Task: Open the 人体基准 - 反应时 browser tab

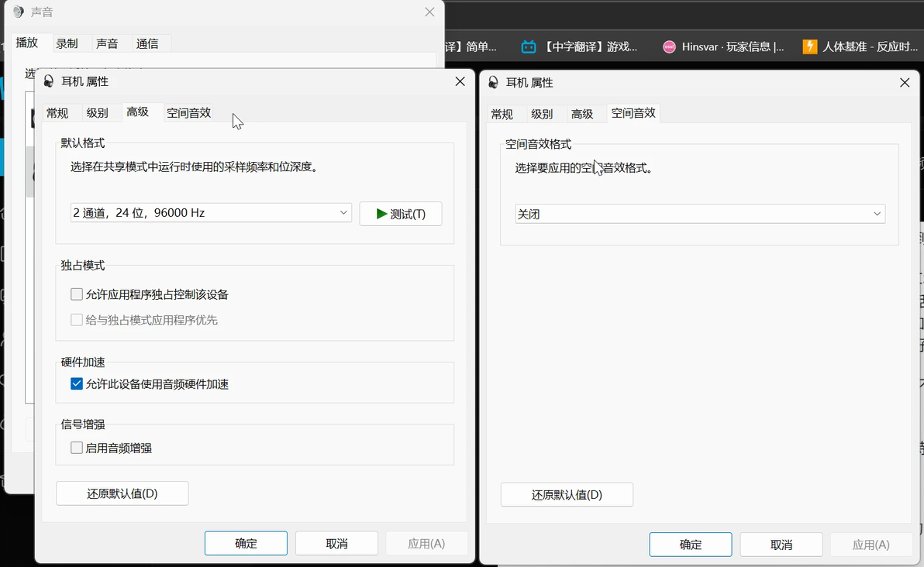Action: point(860,46)
